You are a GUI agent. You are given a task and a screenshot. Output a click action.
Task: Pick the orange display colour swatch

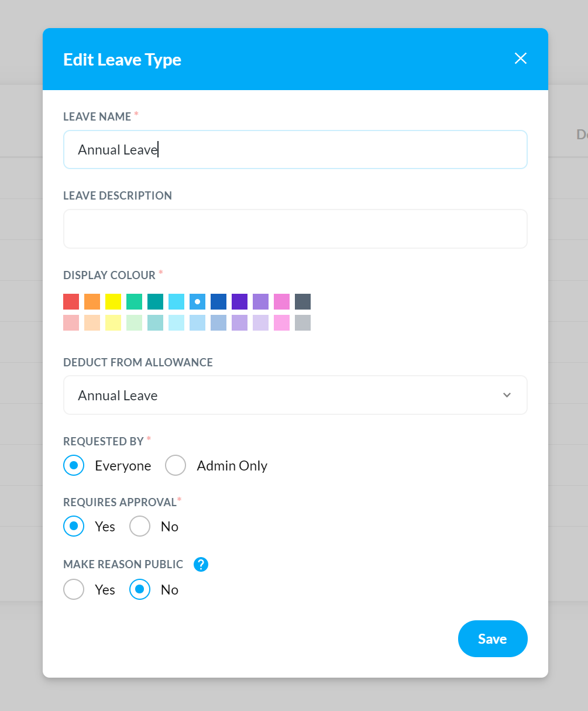tap(92, 302)
